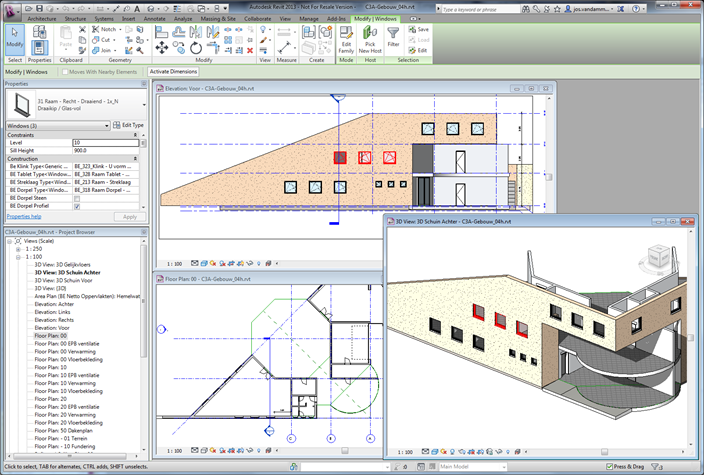Viewport: 704px width, 475px height.
Task: Open the Structure ribbon tab
Action: (75, 19)
